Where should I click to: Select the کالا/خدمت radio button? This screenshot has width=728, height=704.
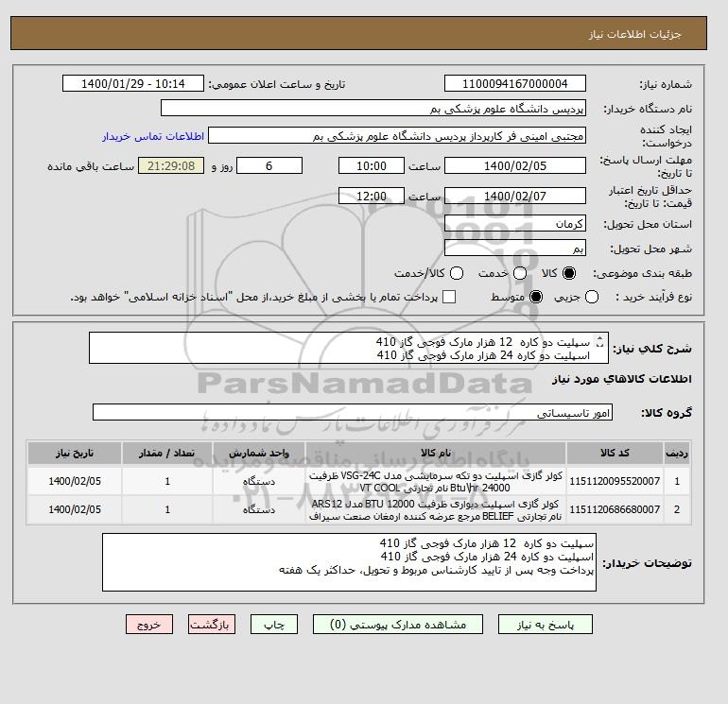(x=457, y=273)
